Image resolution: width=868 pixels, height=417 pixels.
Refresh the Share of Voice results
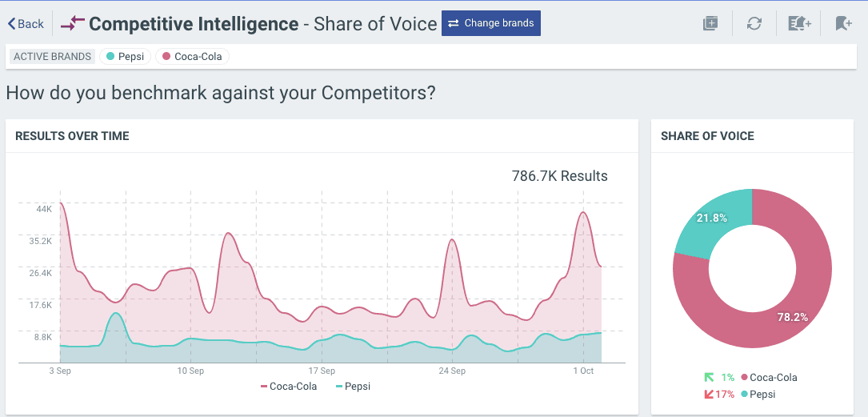point(754,24)
